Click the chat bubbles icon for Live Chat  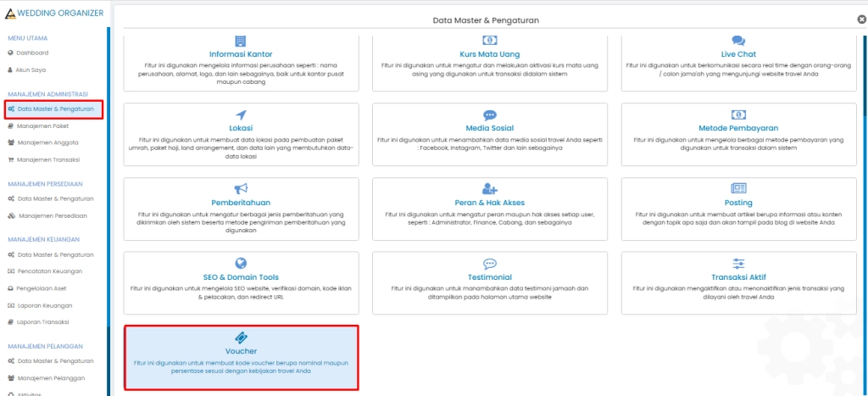[738, 41]
